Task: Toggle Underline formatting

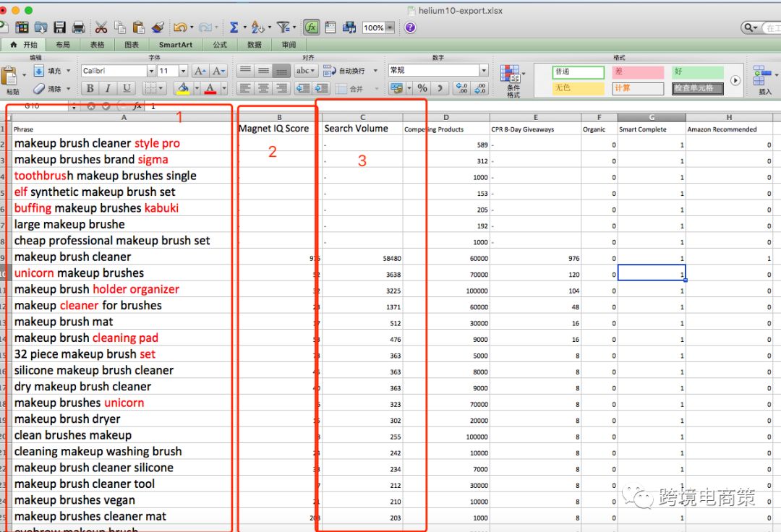Action: tap(127, 89)
